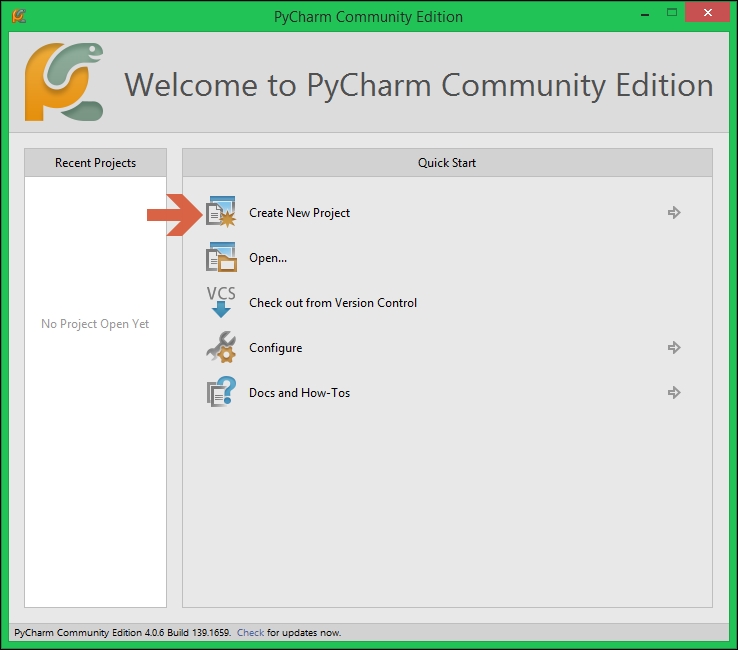
Task: Minimize the PyCharm window
Action: point(645,15)
